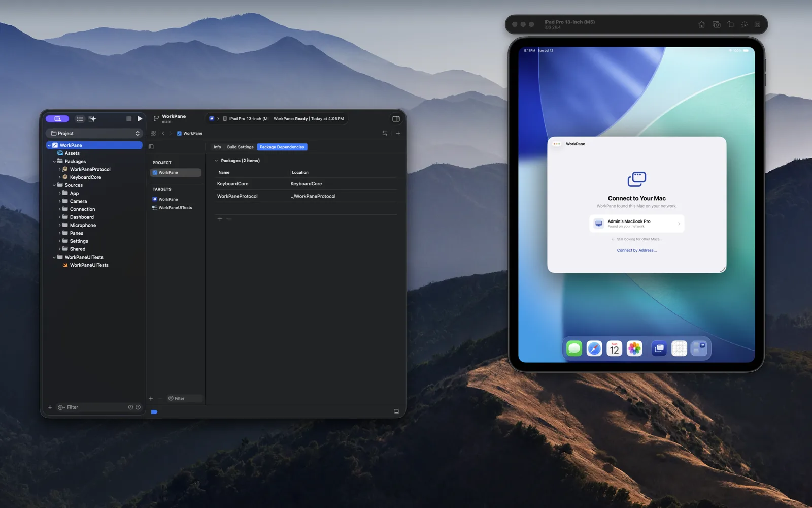The image size is (812, 508).
Task: Expand the Camera folder
Action: click(x=59, y=201)
